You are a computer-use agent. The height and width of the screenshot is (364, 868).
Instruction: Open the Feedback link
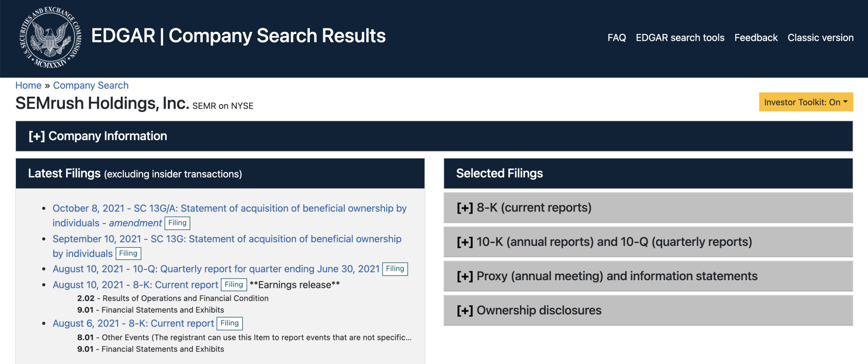(756, 38)
